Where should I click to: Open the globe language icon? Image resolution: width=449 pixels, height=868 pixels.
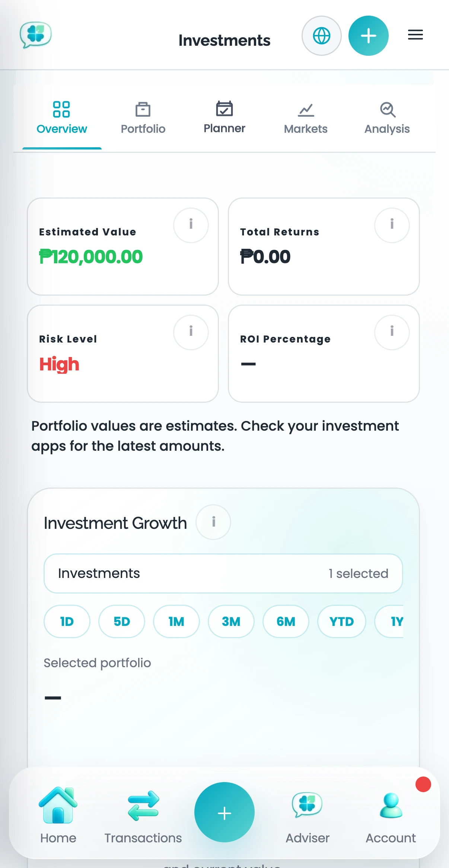point(321,36)
